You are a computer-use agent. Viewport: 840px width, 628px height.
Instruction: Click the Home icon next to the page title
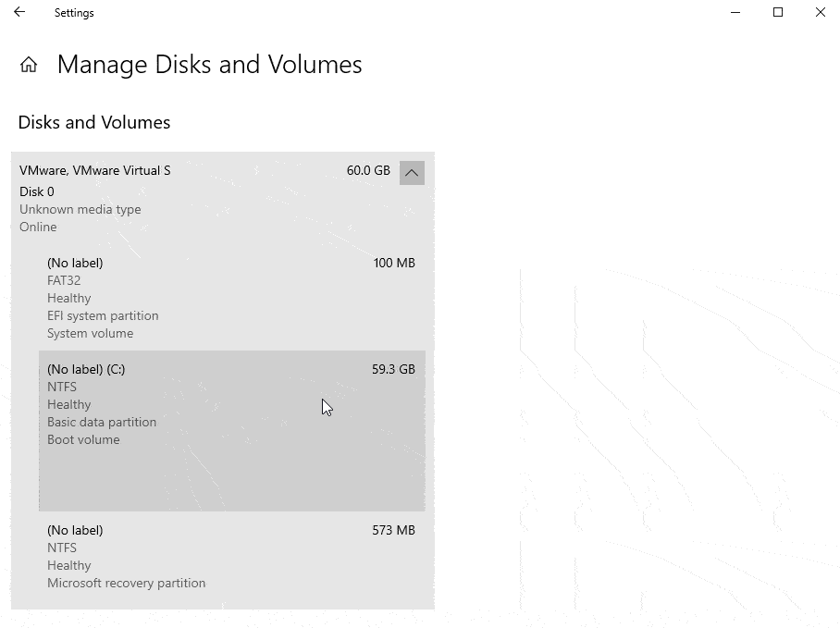coord(28,65)
